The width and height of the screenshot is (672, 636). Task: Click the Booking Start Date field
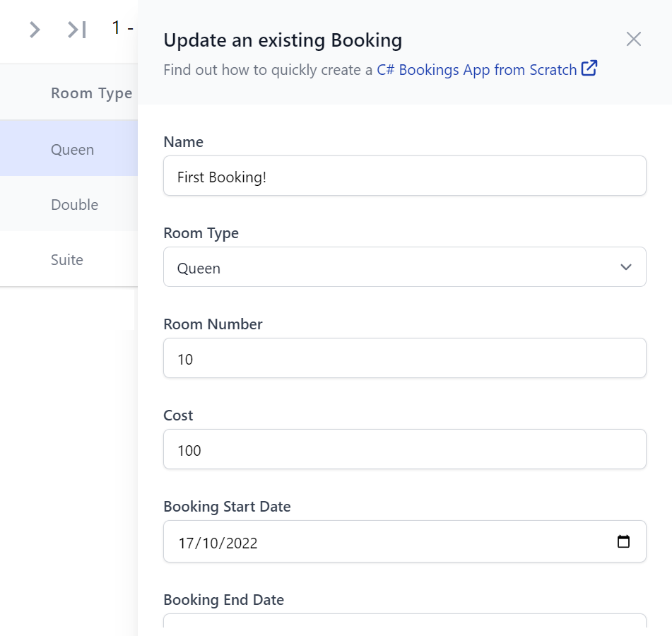pyautogui.click(x=405, y=542)
